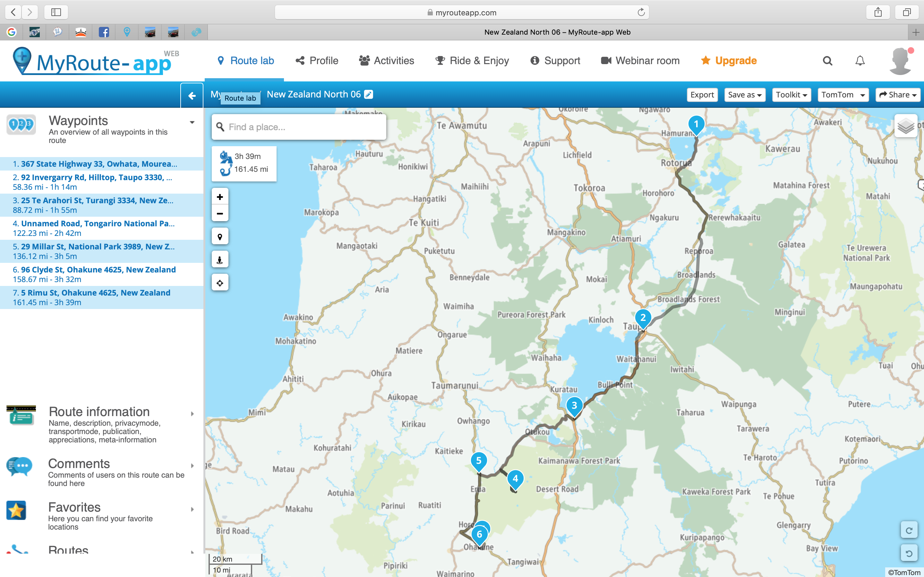Open the TomTom map provider dropdown

843,95
